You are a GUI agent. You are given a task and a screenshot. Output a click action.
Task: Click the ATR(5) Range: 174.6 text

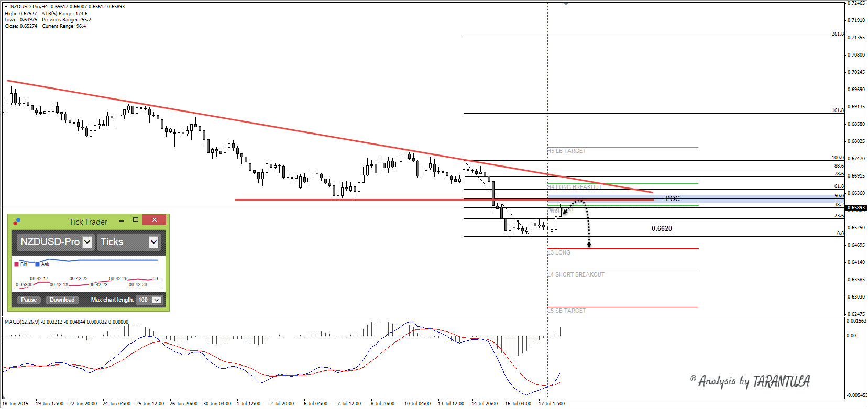point(65,14)
